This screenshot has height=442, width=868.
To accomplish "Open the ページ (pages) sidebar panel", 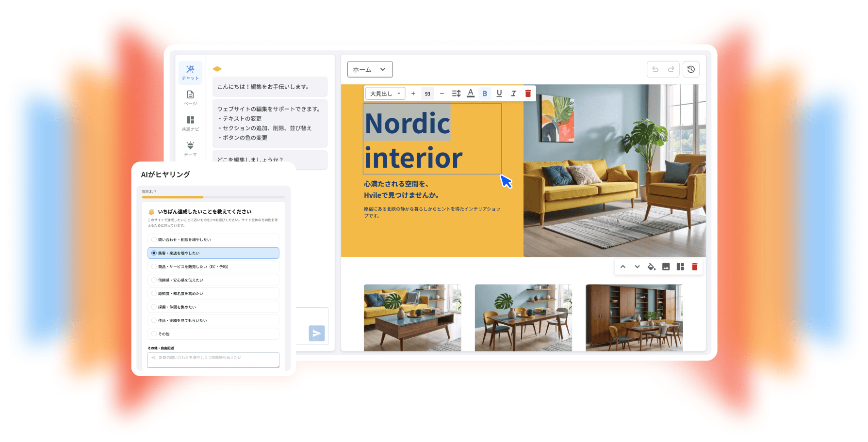I will coord(190,97).
